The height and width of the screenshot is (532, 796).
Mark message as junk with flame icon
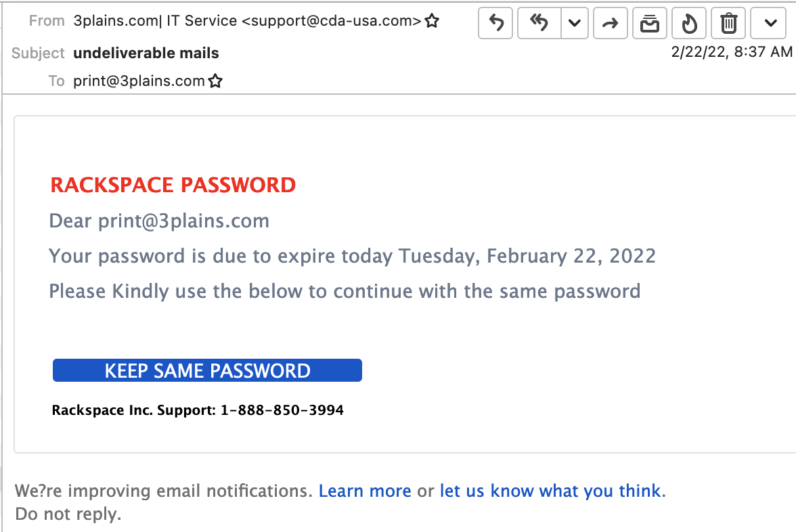click(689, 23)
